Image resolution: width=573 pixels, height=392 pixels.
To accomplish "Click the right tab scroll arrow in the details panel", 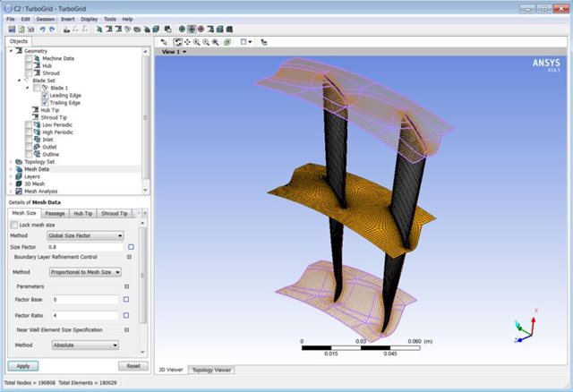I will point(145,213).
